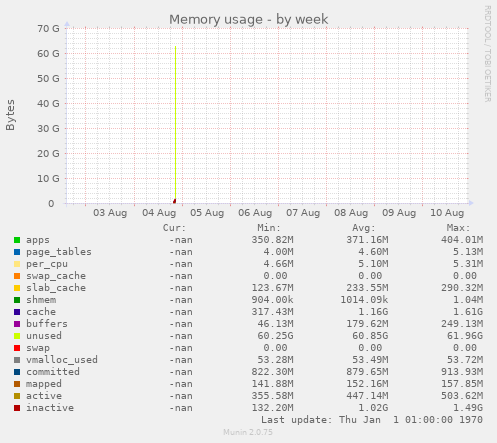Screen dimensions: 497x443
Task: Click the 'Max:' column header
Action: coord(459,228)
